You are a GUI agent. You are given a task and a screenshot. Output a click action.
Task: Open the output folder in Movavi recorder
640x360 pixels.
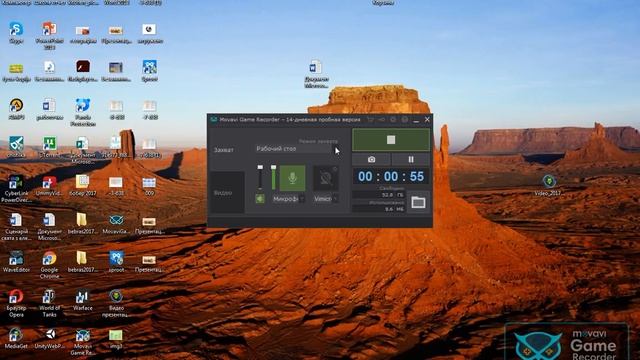point(418,202)
